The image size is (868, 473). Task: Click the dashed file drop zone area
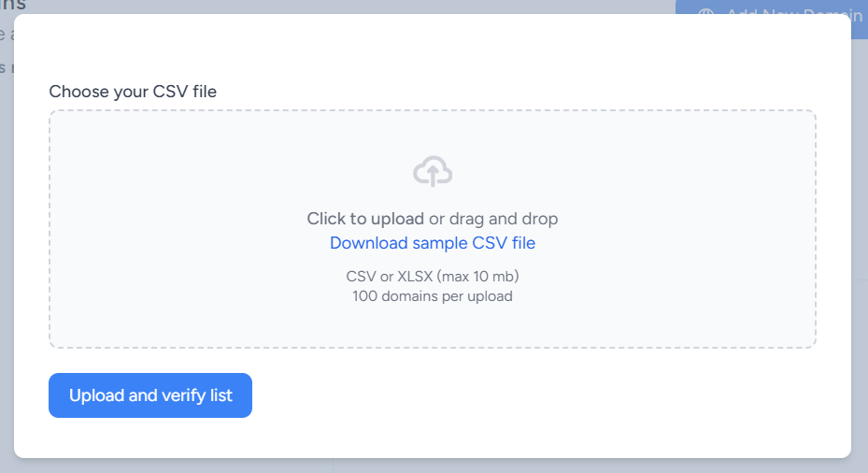tap(433, 229)
